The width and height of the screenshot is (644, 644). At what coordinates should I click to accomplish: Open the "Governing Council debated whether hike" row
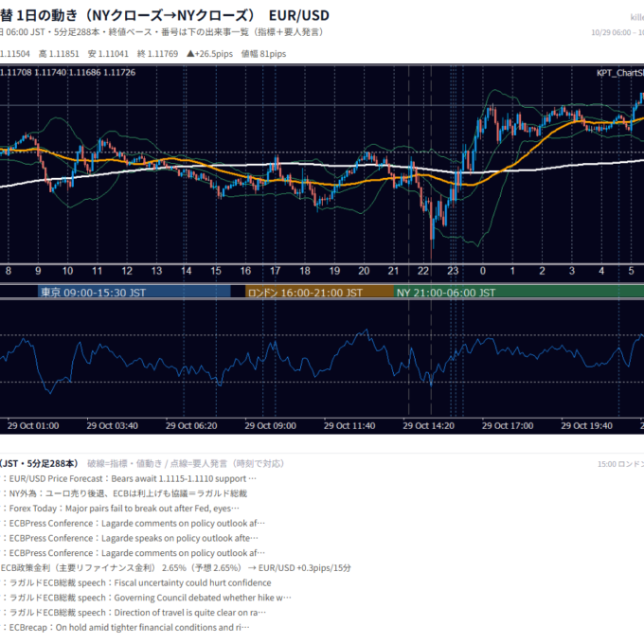click(x=146, y=598)
